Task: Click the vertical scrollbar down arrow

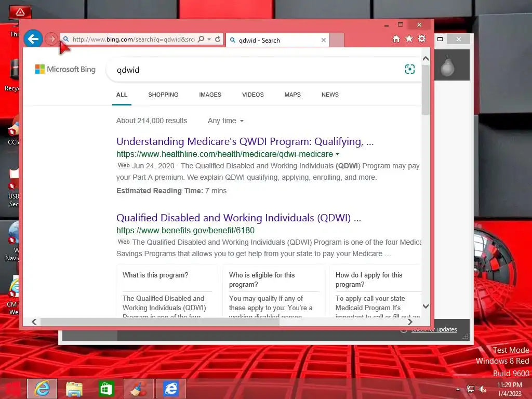Action: 426,306
